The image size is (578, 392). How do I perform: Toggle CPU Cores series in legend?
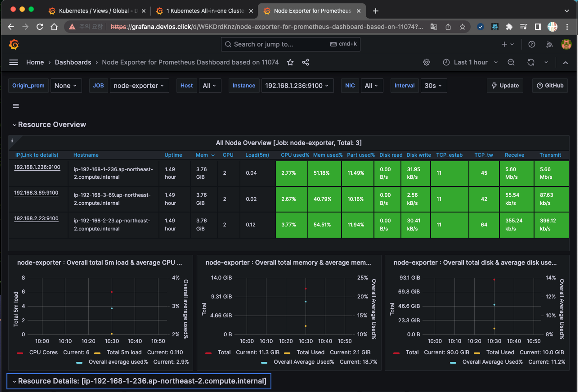click(43, 352)
